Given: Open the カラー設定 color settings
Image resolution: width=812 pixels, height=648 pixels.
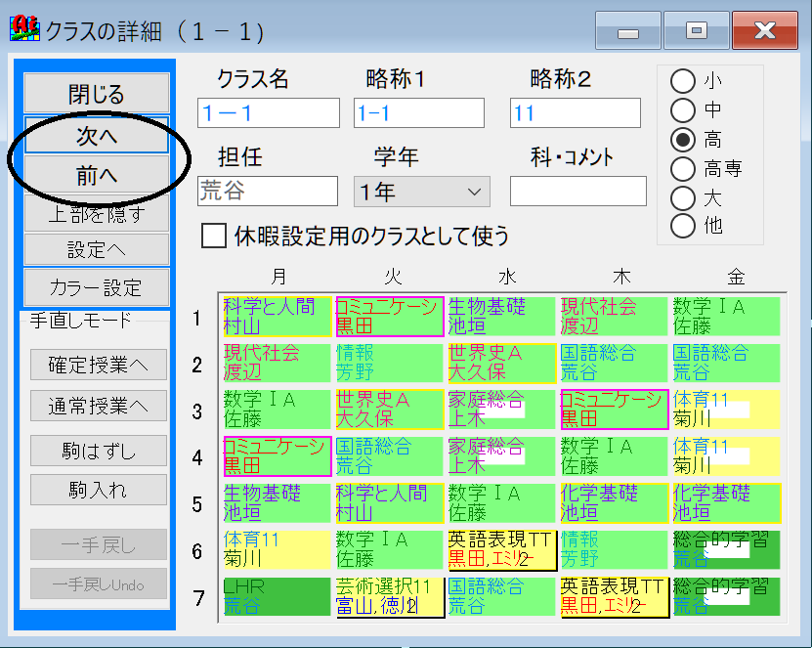Looking at the screenshot, I should click(97, 287).
